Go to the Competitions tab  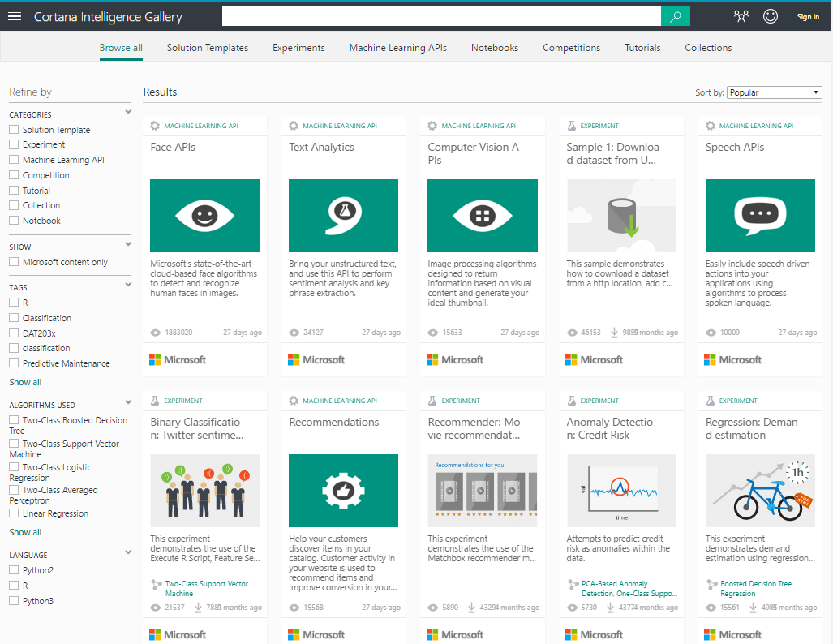[x=571, y=48]
